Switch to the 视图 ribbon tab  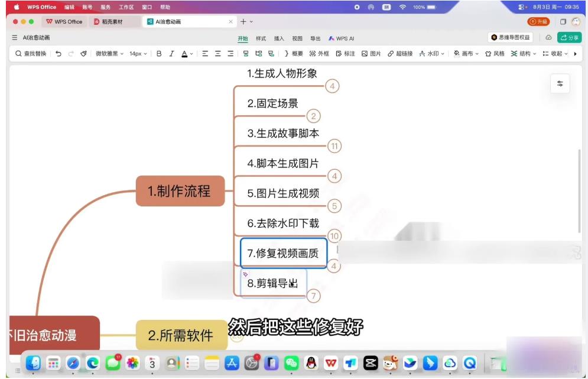(x=297, y=38)
